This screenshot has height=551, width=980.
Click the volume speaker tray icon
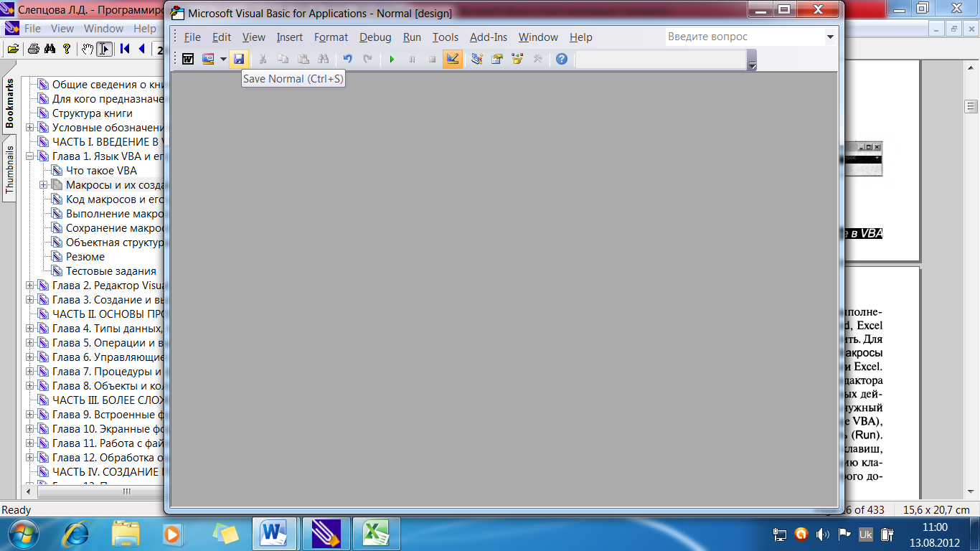point(823,534)
